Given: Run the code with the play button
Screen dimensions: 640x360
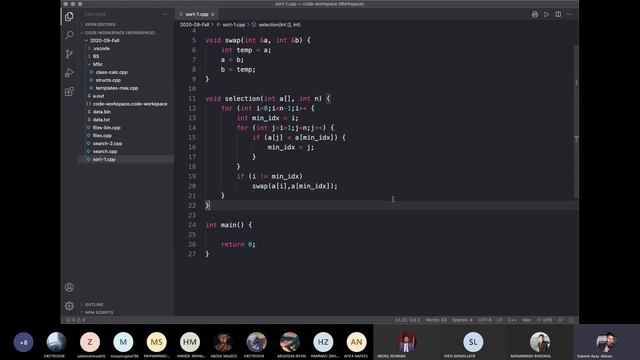Looking at the screenshot, I should [x=546, y=14].
